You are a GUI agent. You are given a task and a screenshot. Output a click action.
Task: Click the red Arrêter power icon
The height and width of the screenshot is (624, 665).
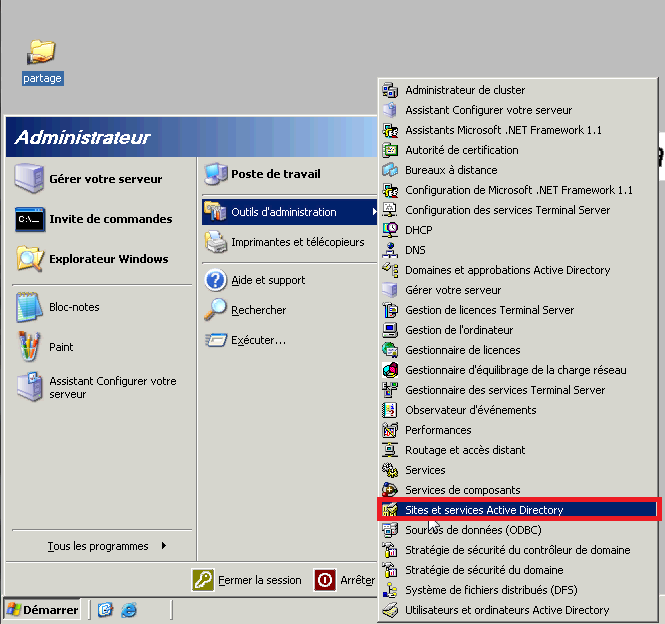click(325, 580)
